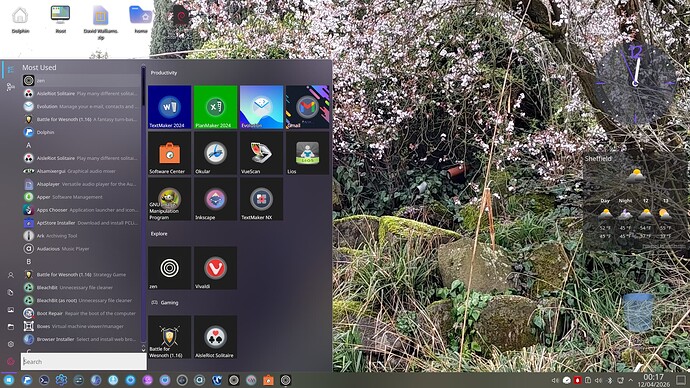Start the VueScan tile

(261, 153)
